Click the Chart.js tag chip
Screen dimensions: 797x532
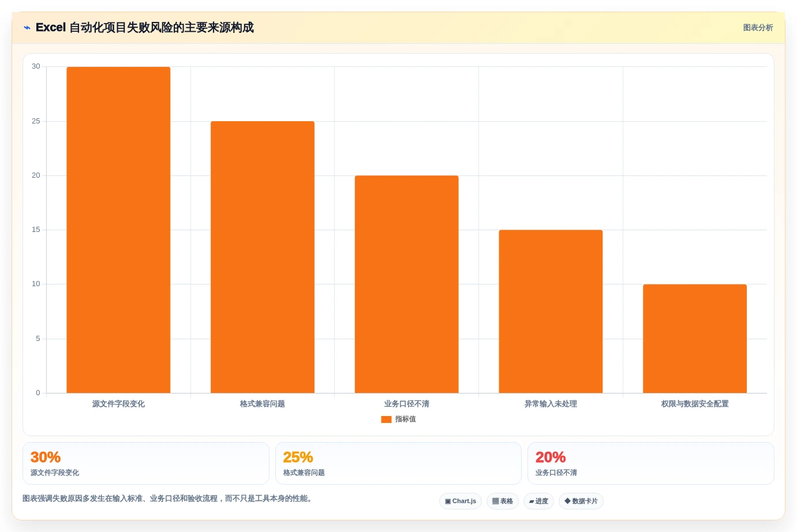tap(461, 501)
